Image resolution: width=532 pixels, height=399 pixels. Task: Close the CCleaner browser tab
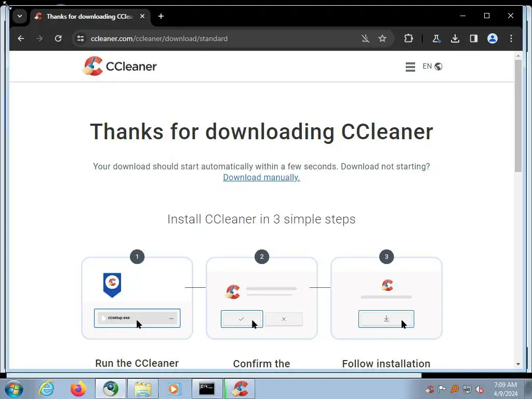click(x=142, y=16)
